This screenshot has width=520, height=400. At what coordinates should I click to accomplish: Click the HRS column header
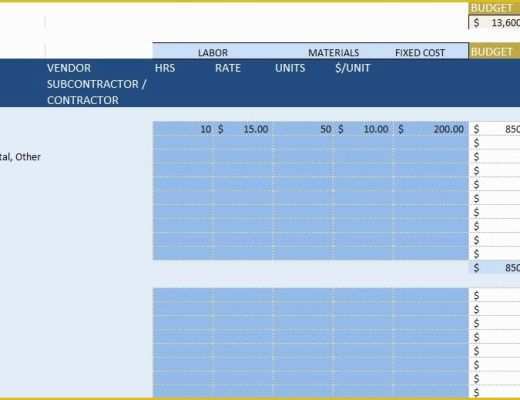pyautogui.click(x=165, y=68)
